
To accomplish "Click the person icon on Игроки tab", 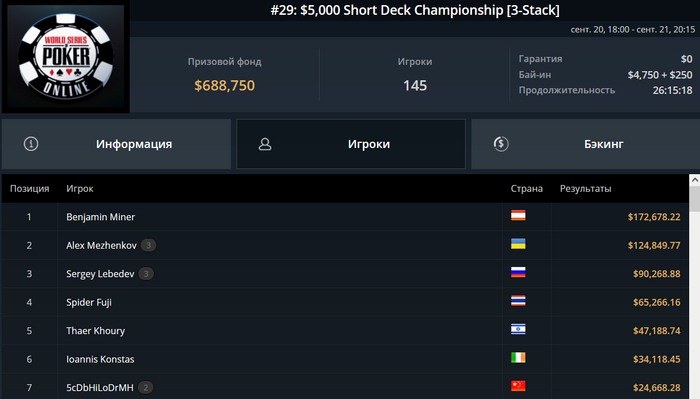I will tap(265, 144).
